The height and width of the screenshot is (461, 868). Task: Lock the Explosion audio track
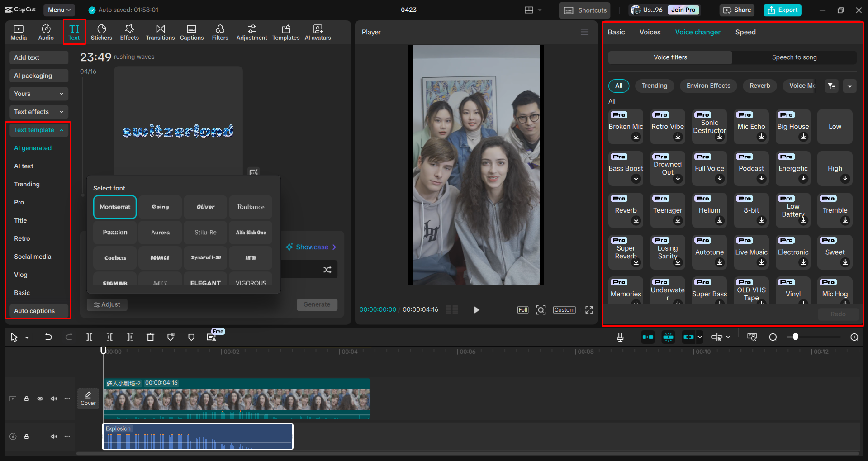click(x=26, y=436)
